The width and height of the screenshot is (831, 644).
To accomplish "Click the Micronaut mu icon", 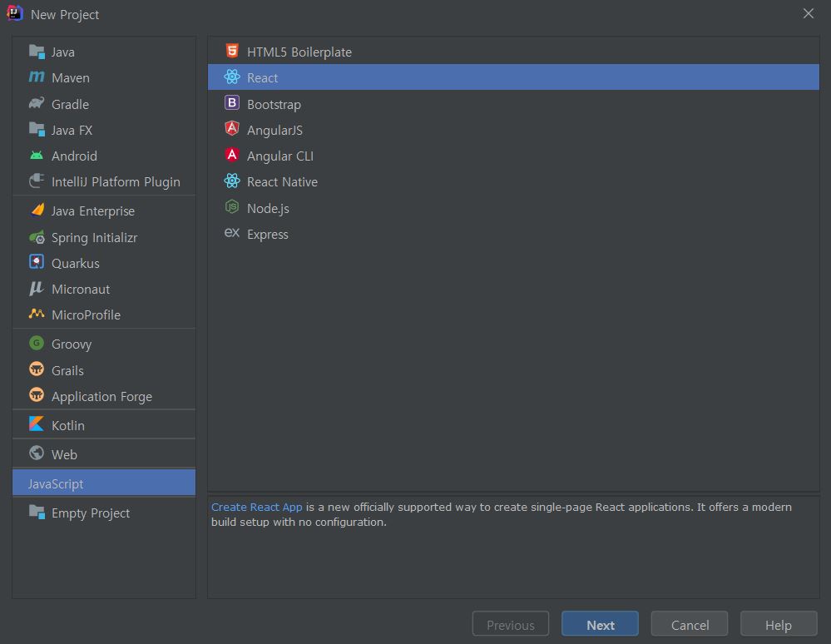I will pyautogui.click(x=37, y=289).
